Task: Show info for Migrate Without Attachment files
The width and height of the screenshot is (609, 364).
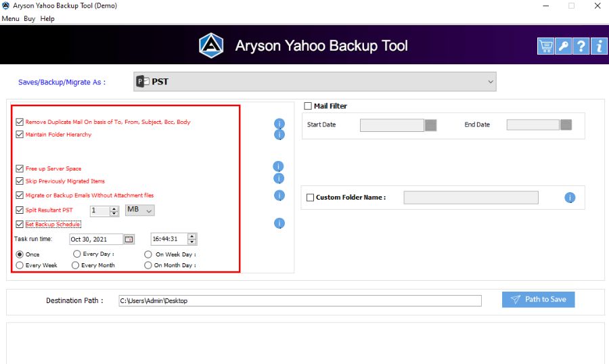Action: click(x=279, y=196)
